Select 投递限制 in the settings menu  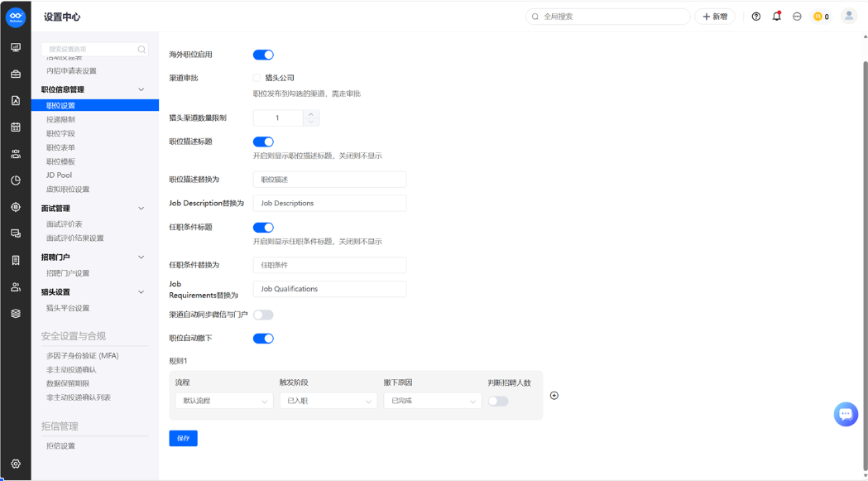[60, 119]
